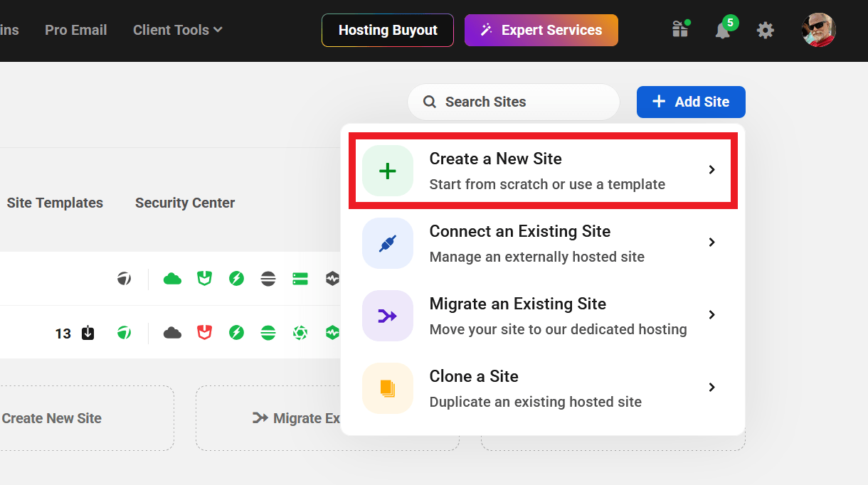This screenshot has height=485, width=868.
Task: Go to the Site Templates tab
Action: click(55, 203)
